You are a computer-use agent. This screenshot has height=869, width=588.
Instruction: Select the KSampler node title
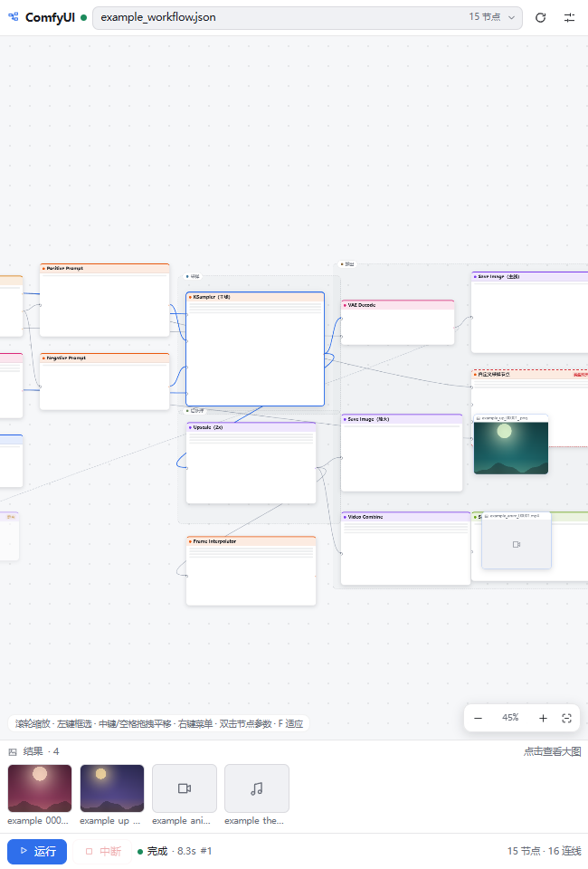(212, 297)
